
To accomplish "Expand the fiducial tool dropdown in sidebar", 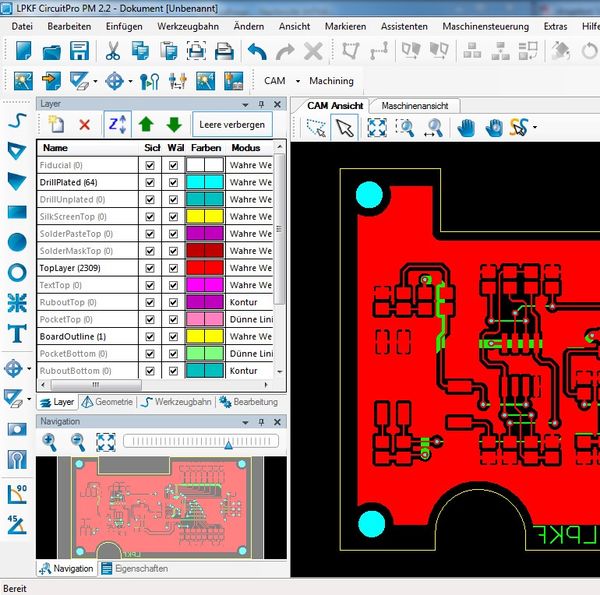I will pyautogui.click(x=29, y=368).
